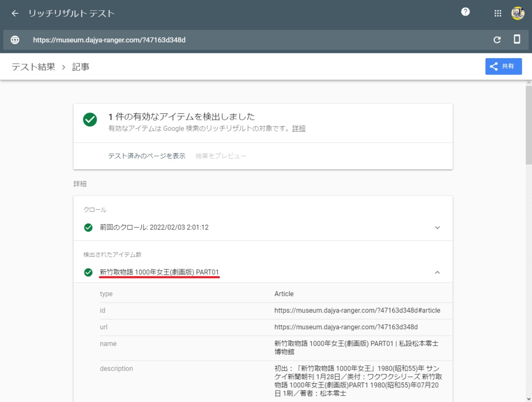Click the 共有 button
Image resolution: width=532 pixels, height=402 pixels.
point(503,66)
